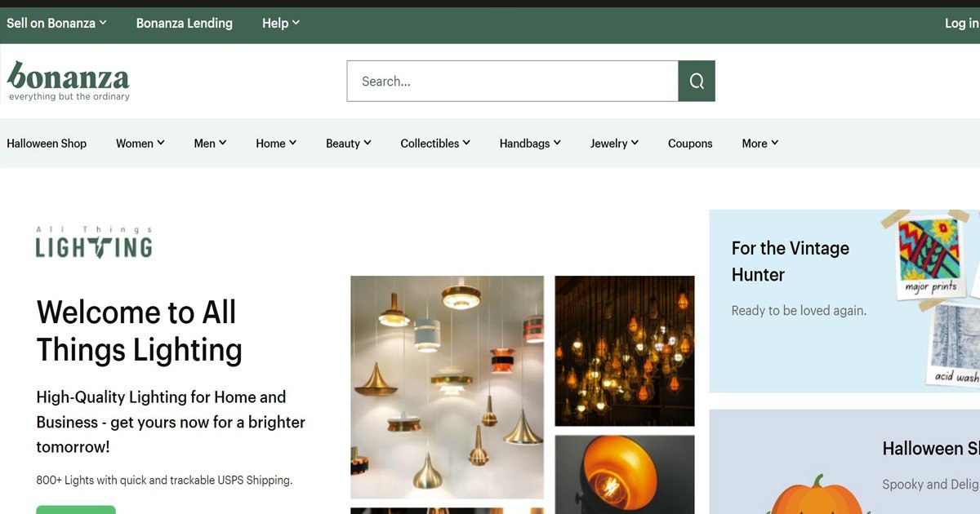Expand the Beauty category menu
This screenshot has height=514, width=980.
349,143
